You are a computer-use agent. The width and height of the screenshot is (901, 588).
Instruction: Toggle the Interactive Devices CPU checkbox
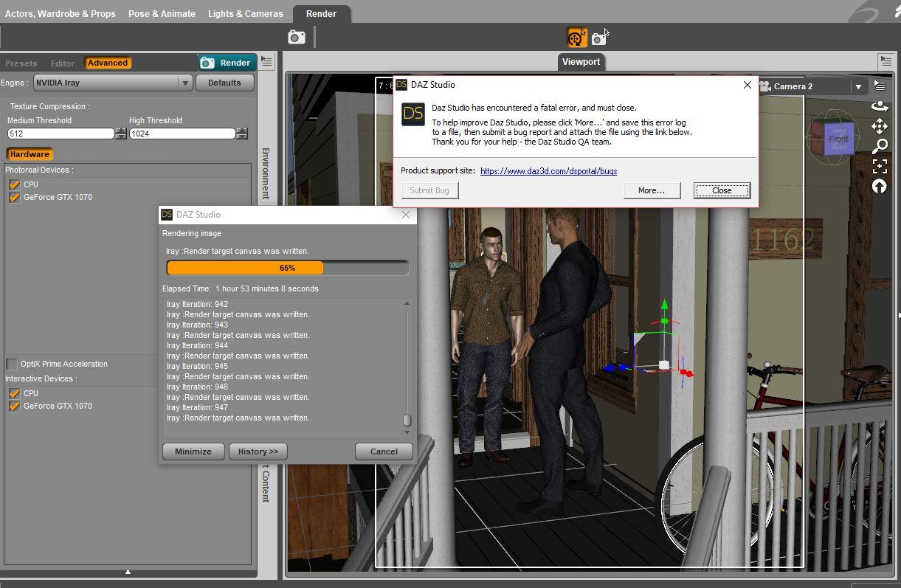point(14,393)
